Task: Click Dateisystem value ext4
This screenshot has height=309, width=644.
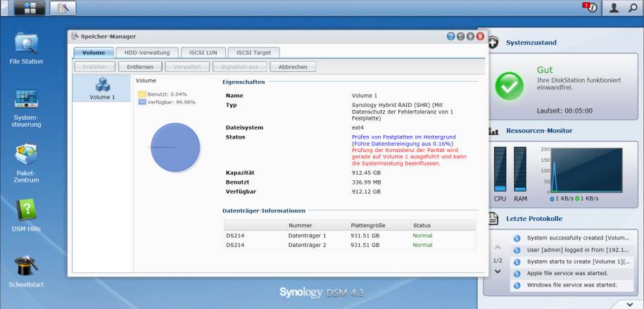Action: (x=358, y=128)
